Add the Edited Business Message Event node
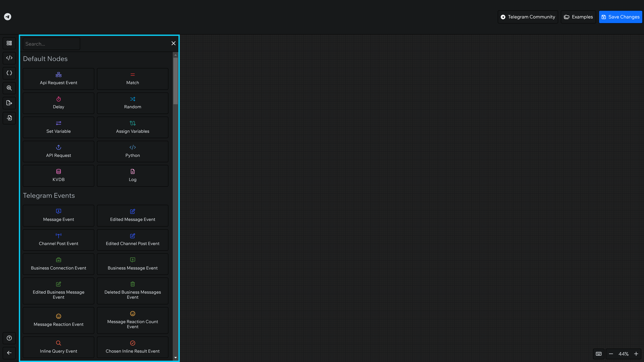This screenshot has height=362, width=644. [x=59, y=291]
